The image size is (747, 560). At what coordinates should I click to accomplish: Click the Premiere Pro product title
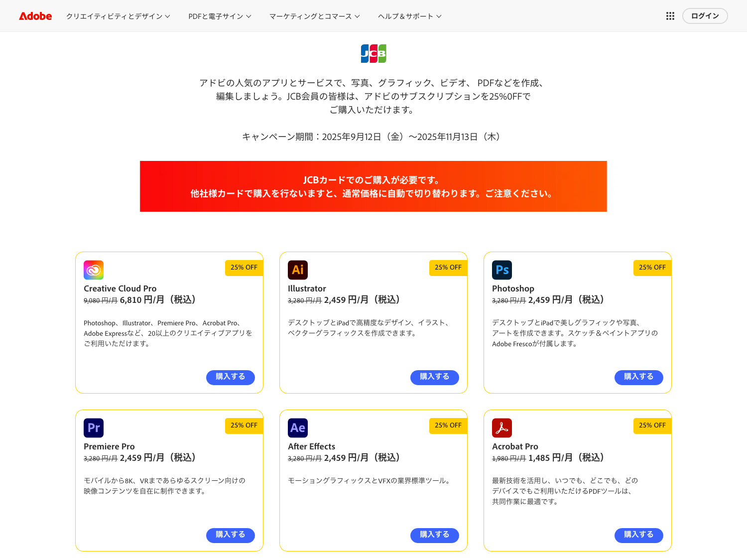coord(109,446)
